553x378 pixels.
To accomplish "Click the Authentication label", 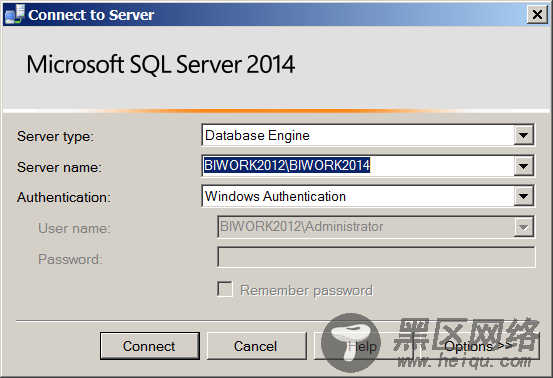I will [x=64, y=197].
